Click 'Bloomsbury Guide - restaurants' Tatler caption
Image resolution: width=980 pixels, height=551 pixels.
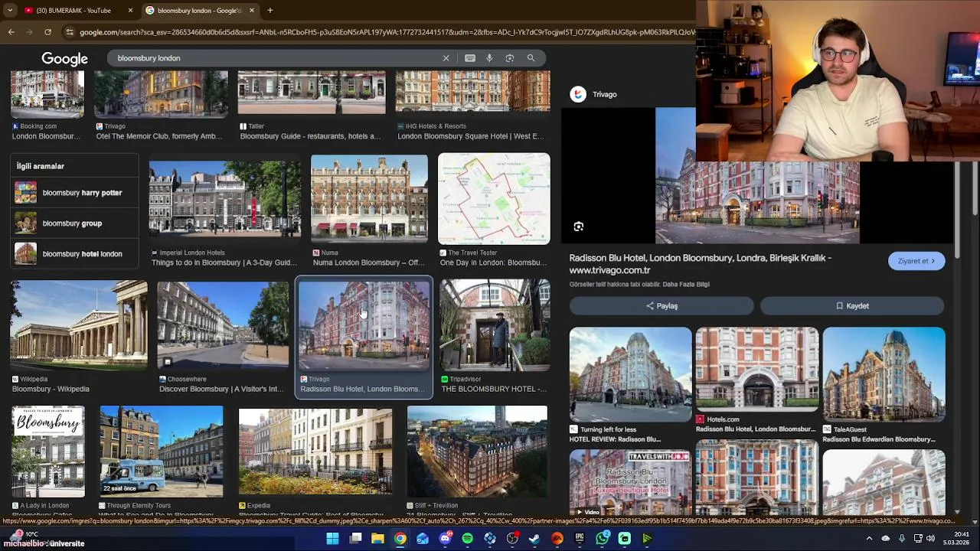tap(310, 136)
